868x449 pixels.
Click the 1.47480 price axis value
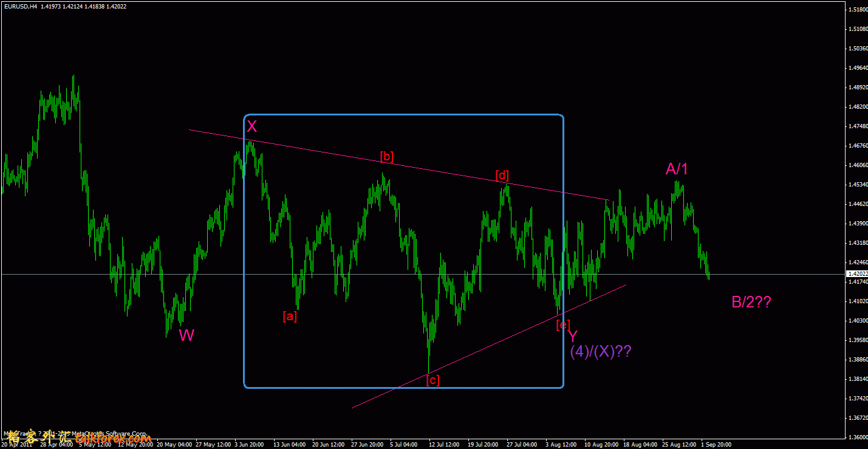858,126
